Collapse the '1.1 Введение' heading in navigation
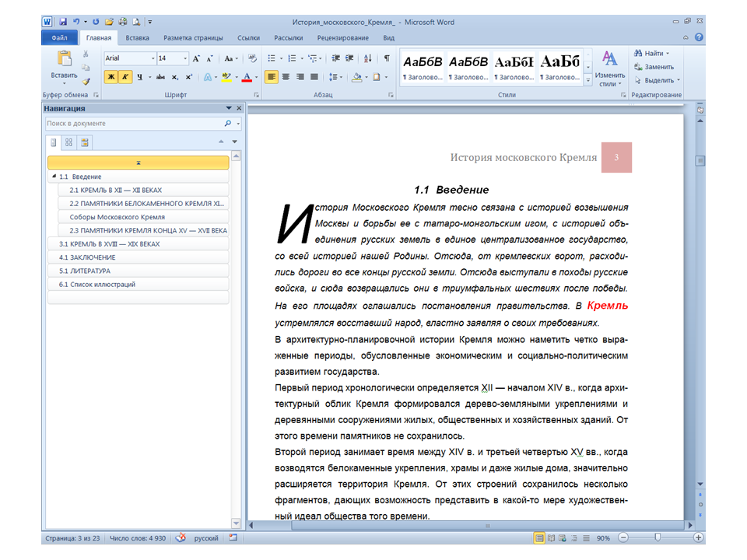This screenshot has height=560, width=747. point(54,177)
